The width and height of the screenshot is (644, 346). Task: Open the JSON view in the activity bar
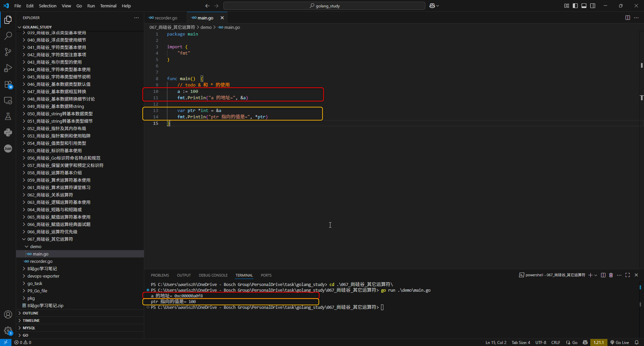[8, 149]
